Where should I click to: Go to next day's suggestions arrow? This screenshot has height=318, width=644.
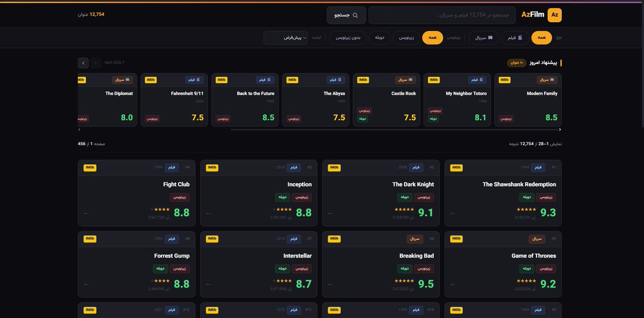(83, 63)
